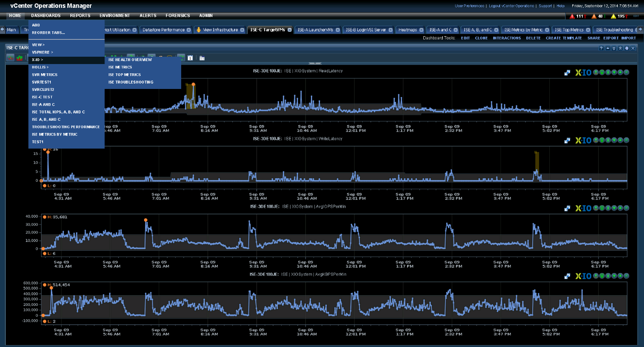The width and height of the screenshot is (644, 347).
Task: Open the X-IO submenu entry
Action: [66, 60]
